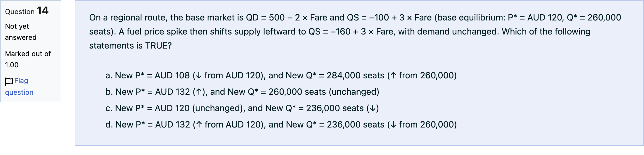Click the question text starting 'On a regional route'
Viewport: 644px width, 155px height.
click(355, 32)
